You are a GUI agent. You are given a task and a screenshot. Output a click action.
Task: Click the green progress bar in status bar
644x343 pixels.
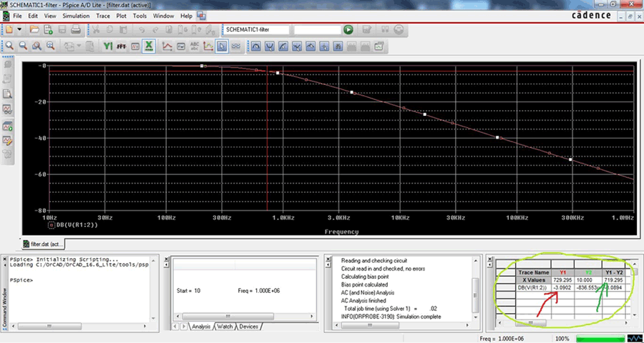pyautogui.click(x=599, y=339)
